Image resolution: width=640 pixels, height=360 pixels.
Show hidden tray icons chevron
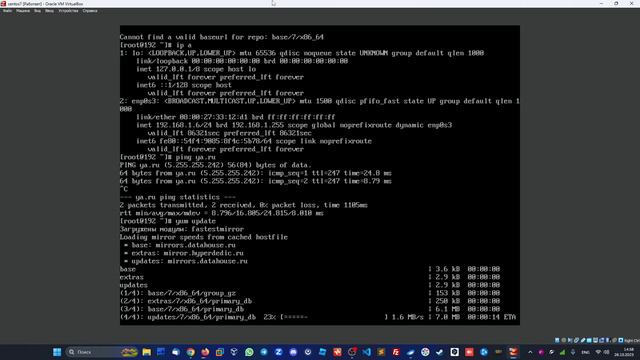pos(530,352)
